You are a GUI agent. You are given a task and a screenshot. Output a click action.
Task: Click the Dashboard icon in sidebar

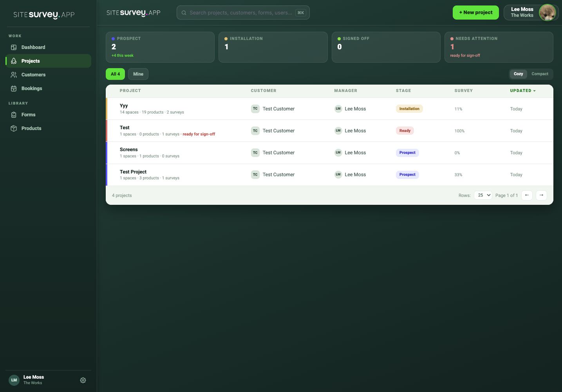(x=14, y=47)
